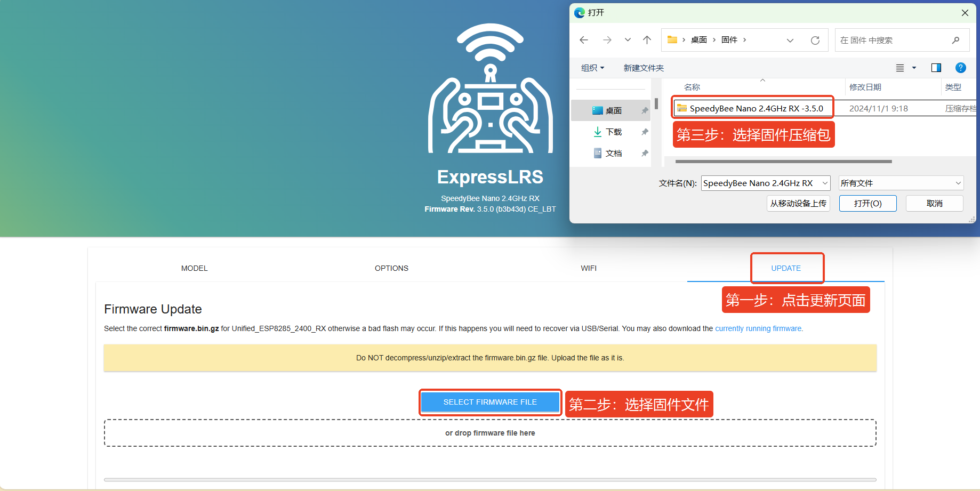
Task: Click 打开(O) to open the file
Action: click(867, 203)
